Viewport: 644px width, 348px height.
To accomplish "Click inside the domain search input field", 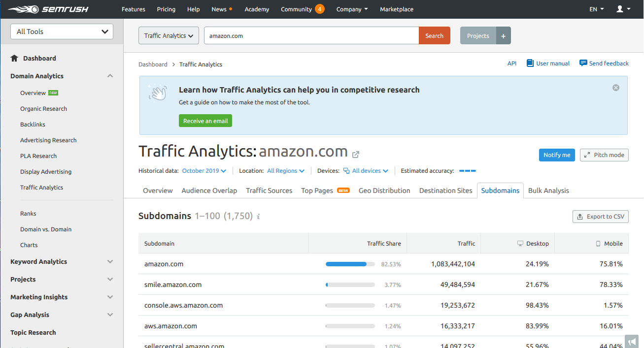I will [310, 35].
